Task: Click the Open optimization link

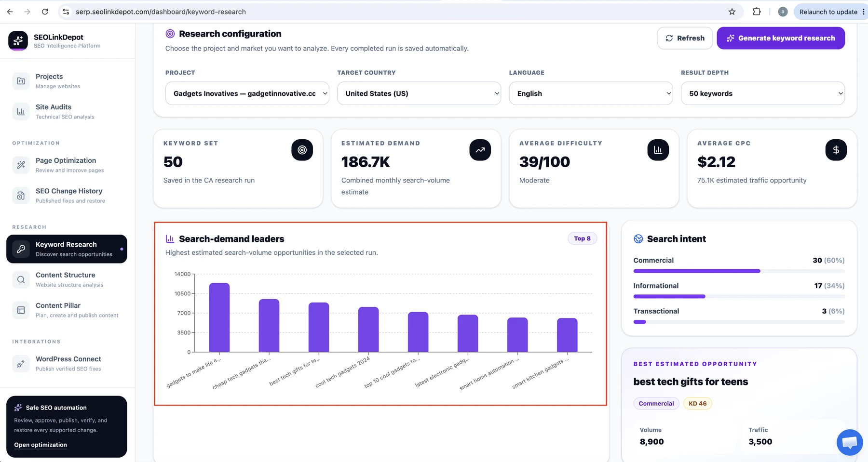Action: pos(41,445)
